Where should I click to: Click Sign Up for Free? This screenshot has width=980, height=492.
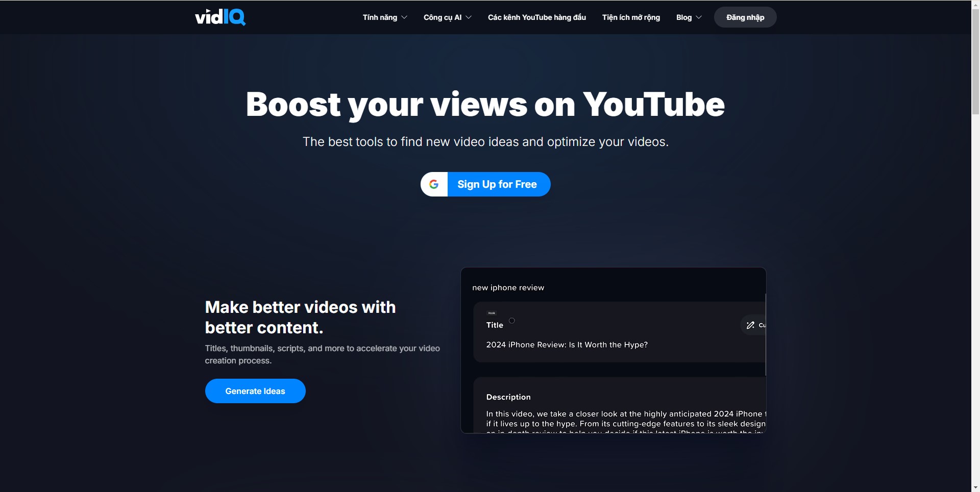click(x=485, y=184)
